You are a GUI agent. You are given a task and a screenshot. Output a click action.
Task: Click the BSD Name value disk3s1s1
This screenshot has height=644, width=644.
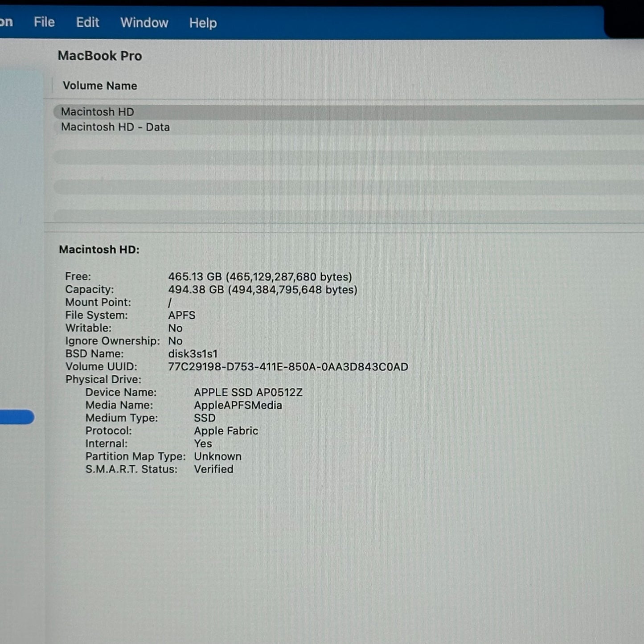pos(193,354)
